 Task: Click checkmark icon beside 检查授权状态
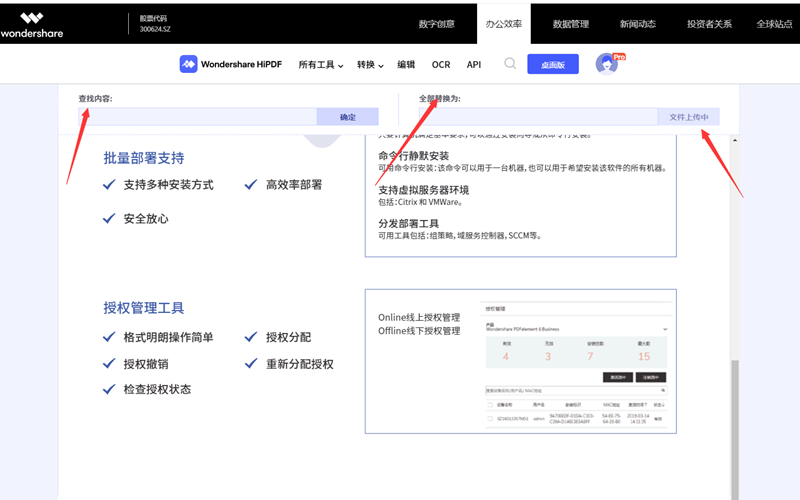109,390
